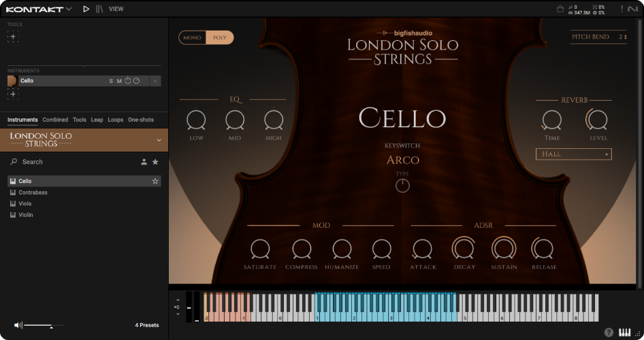Switch to the Tools tab
The height and width of the screenshot is (340, 644).
pos(79,120)
